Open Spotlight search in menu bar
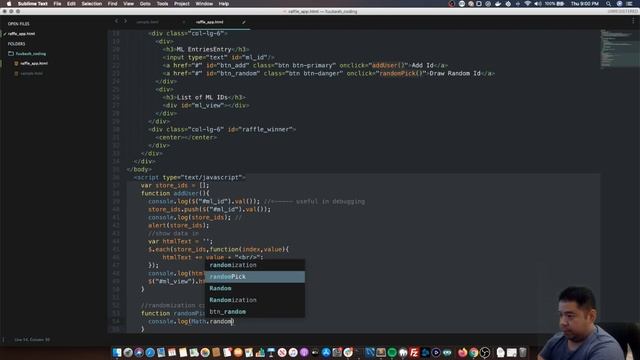The width and height of the screenshot is (640, 360). (609, 4)
